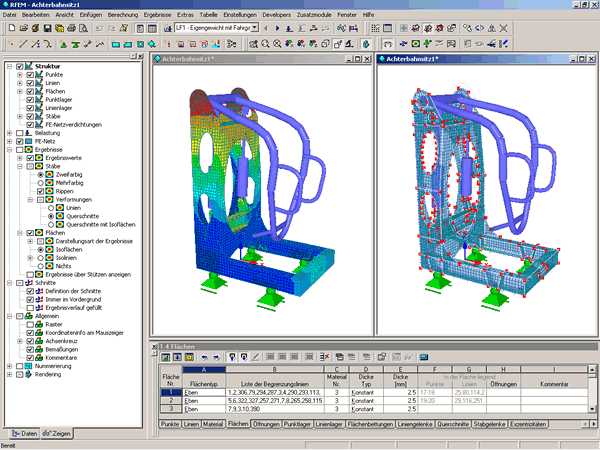The height and width of the screenshot is (450, 600).
Task: Select the Isolinien radio button
Action: point(40,258)
